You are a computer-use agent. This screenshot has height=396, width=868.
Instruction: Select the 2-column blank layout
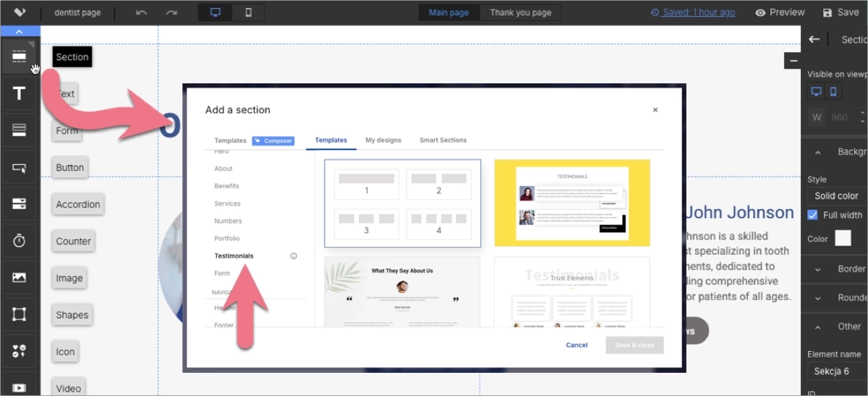[439, 185]
